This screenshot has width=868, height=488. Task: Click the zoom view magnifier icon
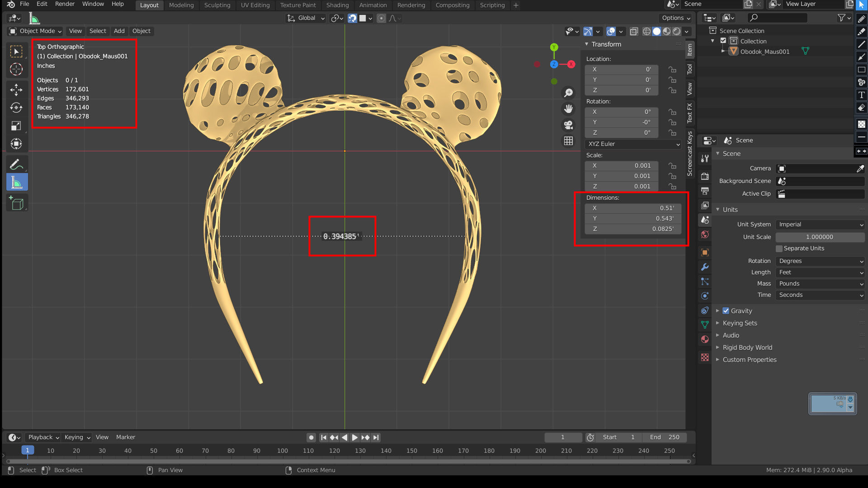pyautogui.click(x=568, y=93)
